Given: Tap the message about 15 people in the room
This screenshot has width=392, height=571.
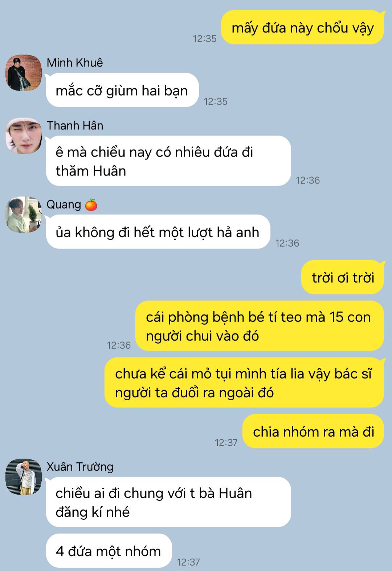Looking at the screenshot, I should (x=260, y=326).
